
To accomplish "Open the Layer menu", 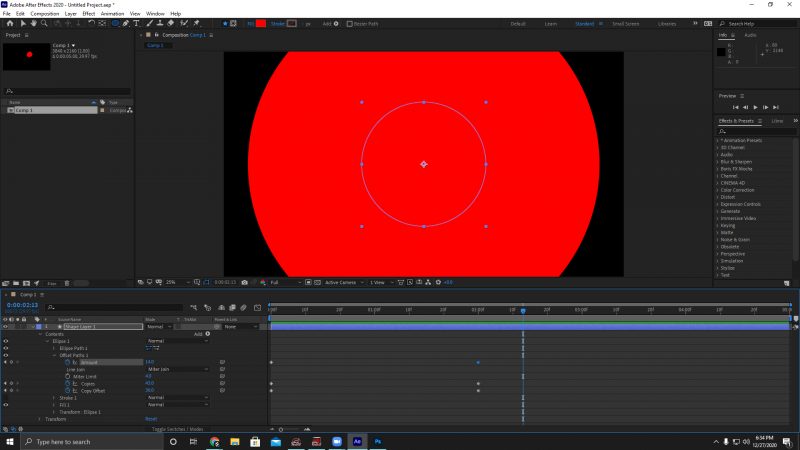I will [71, 14].
